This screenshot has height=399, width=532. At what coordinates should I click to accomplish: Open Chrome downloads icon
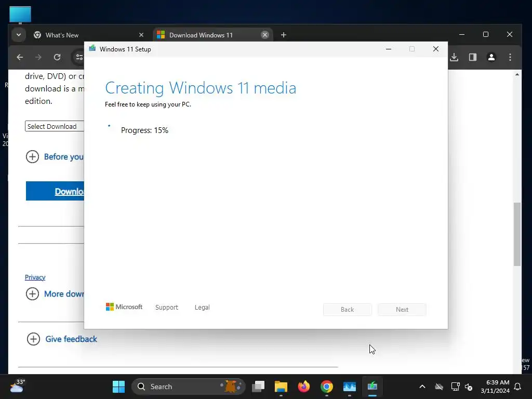pos(454,57)
